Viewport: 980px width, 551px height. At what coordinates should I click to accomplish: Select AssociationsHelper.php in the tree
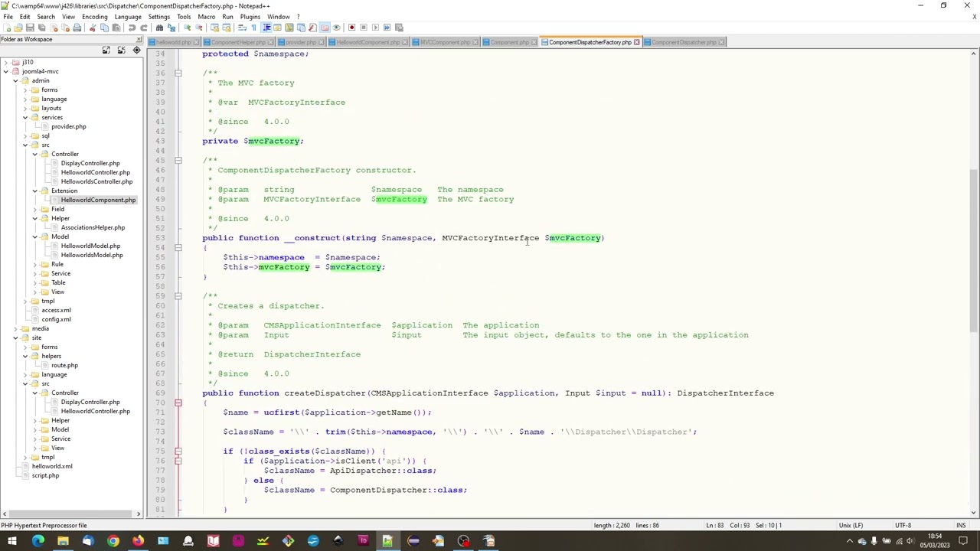[93, 227]
